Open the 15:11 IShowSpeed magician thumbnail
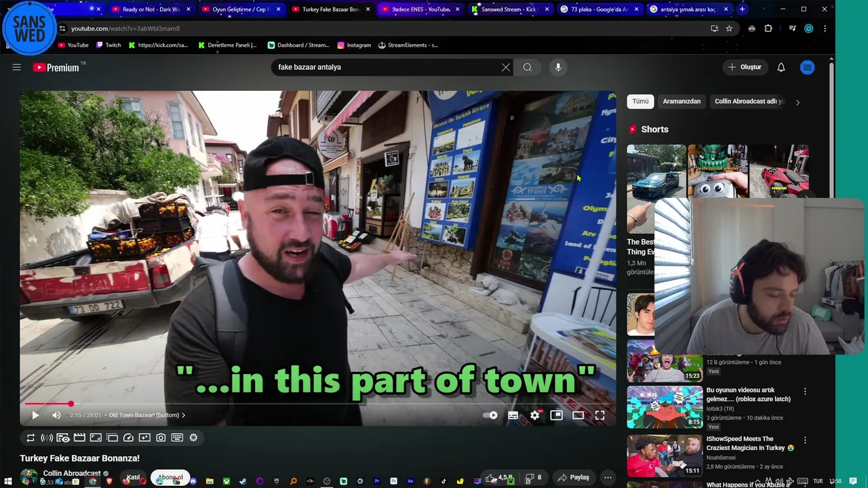The width and height of the screenshot is (868, 488). tap(665, 455)
